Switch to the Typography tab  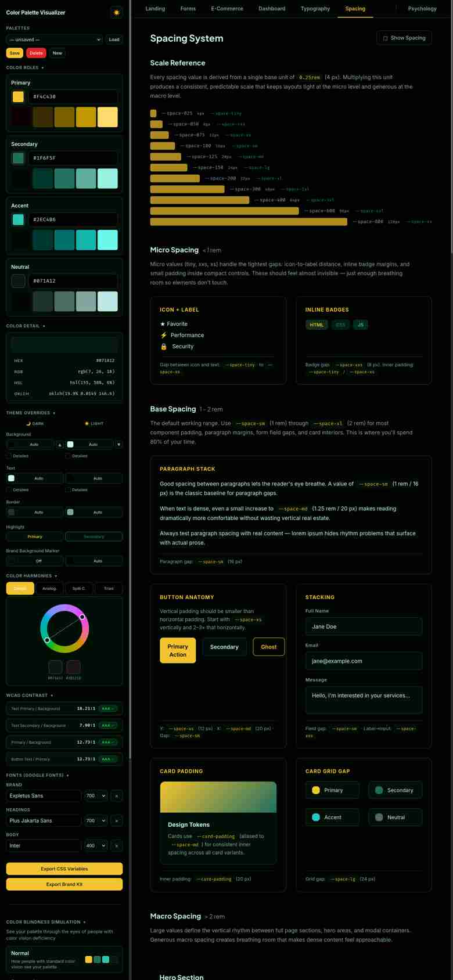click(315, 9)
